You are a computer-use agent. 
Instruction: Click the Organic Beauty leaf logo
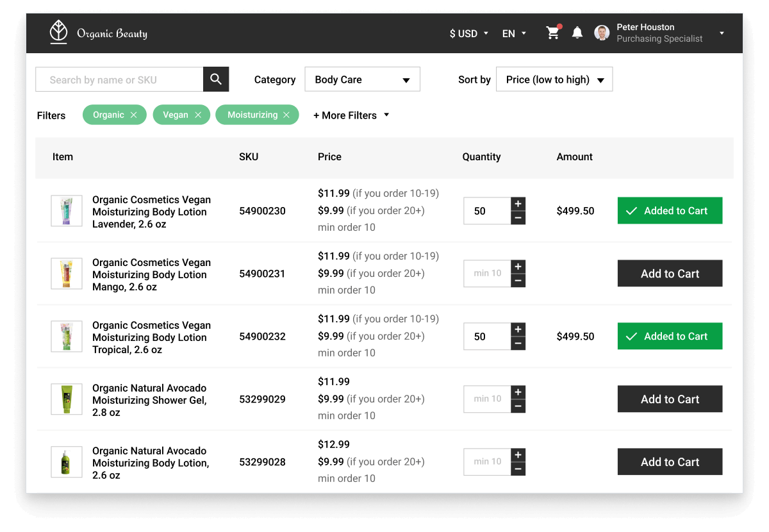click(x=59, y=32)
